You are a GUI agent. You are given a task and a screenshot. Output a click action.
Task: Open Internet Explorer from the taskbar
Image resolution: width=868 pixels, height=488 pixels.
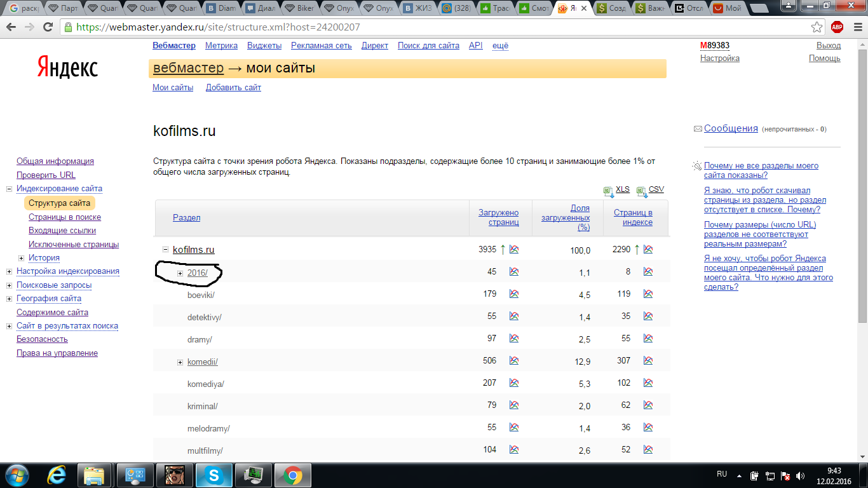(57, 475)
